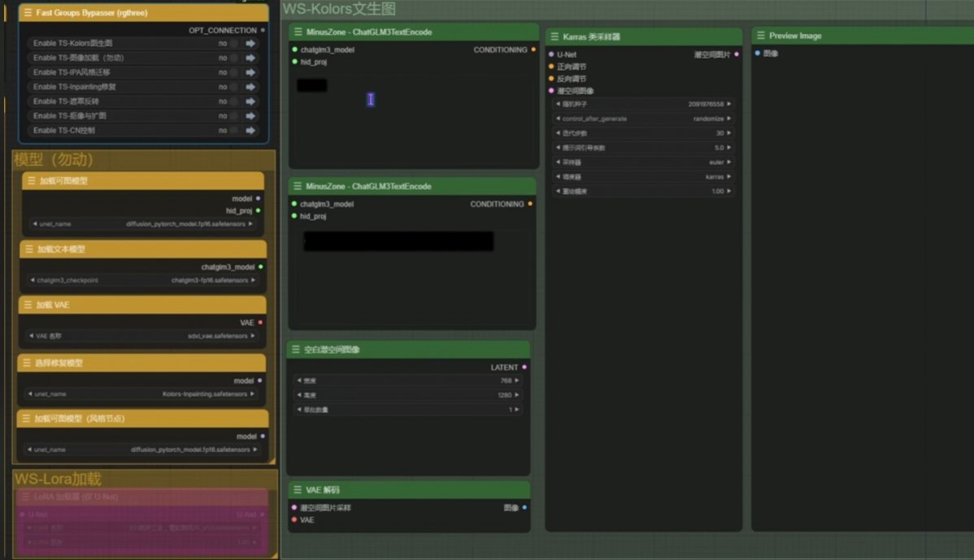
Task: Click the jump arrow for TS-CN控制 group
Action: pos(250,130)
